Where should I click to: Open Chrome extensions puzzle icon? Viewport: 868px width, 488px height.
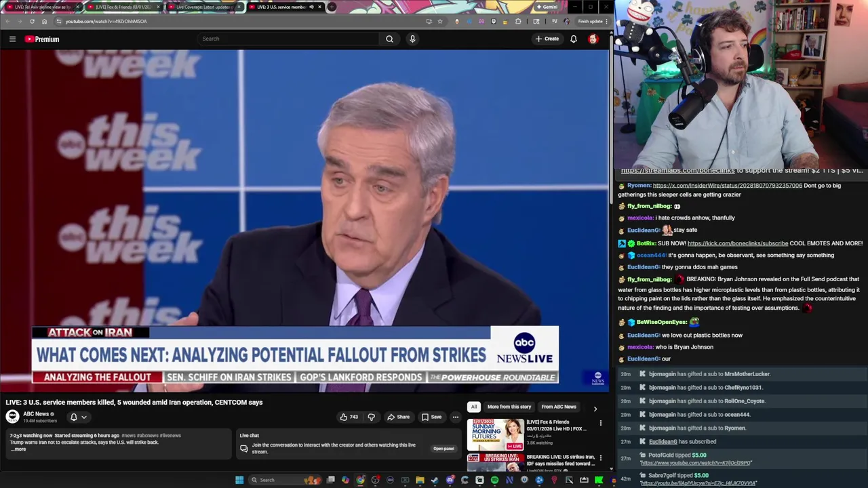tap(518, 21)
